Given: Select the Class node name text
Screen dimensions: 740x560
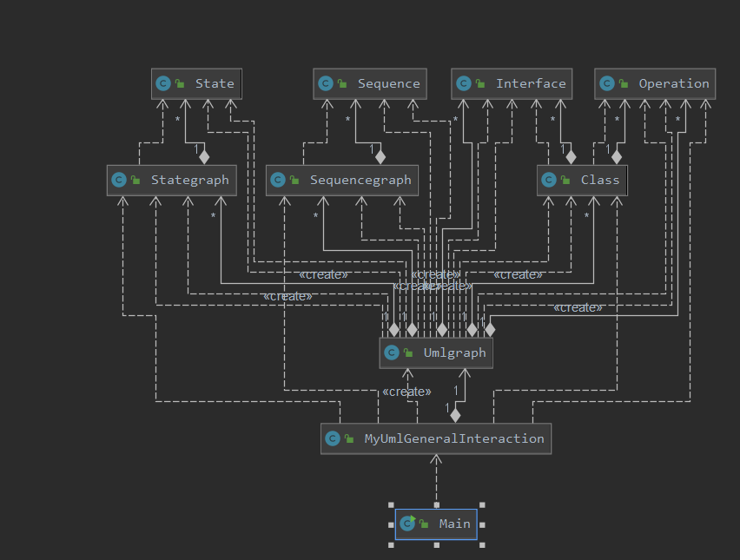Looking at the screenshot, I should 600,181.
